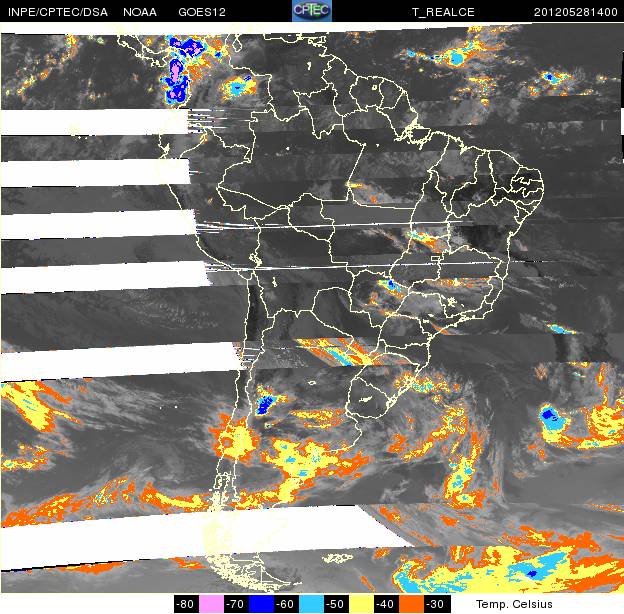Click the -30 legend value
Screen dimensions: 624x614
(x=435, y=604)
